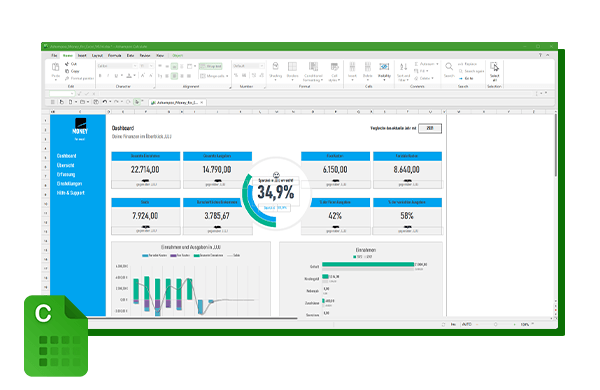Screen dimensions: 600x390
Task: Click the Delete cells icon
Action: click(368, 67)
